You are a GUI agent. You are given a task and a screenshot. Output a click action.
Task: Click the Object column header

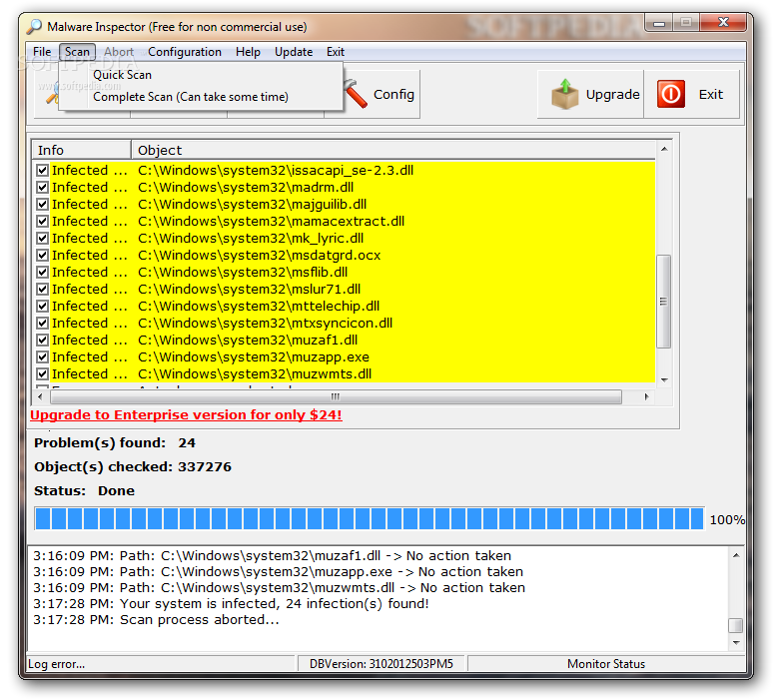pyautogui.click(x=393, y=150)
